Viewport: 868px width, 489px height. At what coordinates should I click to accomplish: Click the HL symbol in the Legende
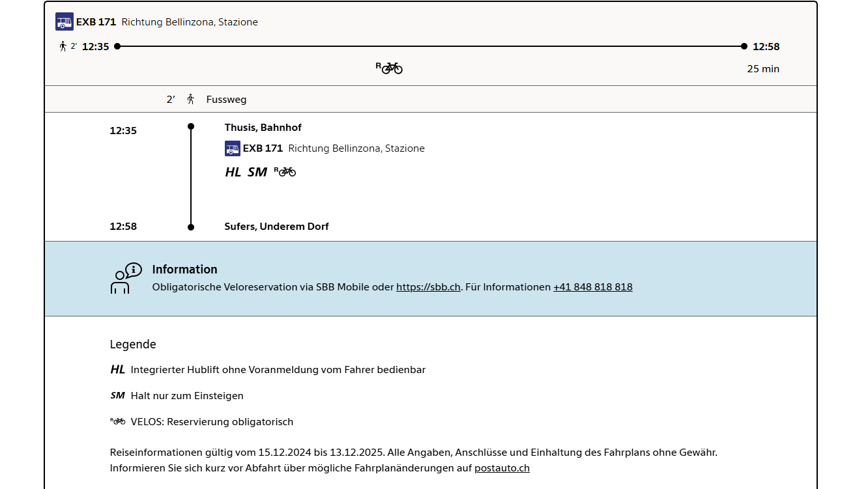click(117, 370)
